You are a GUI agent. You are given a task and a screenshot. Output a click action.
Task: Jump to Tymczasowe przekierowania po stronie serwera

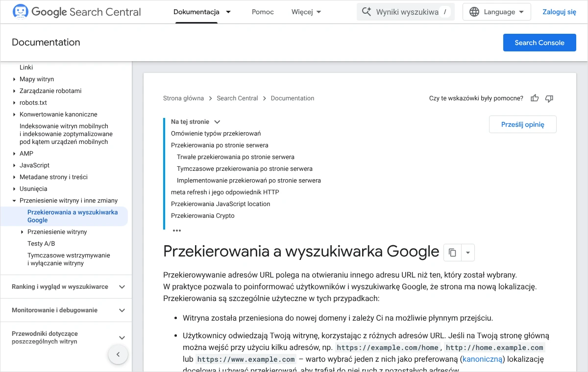pos(245,169)
